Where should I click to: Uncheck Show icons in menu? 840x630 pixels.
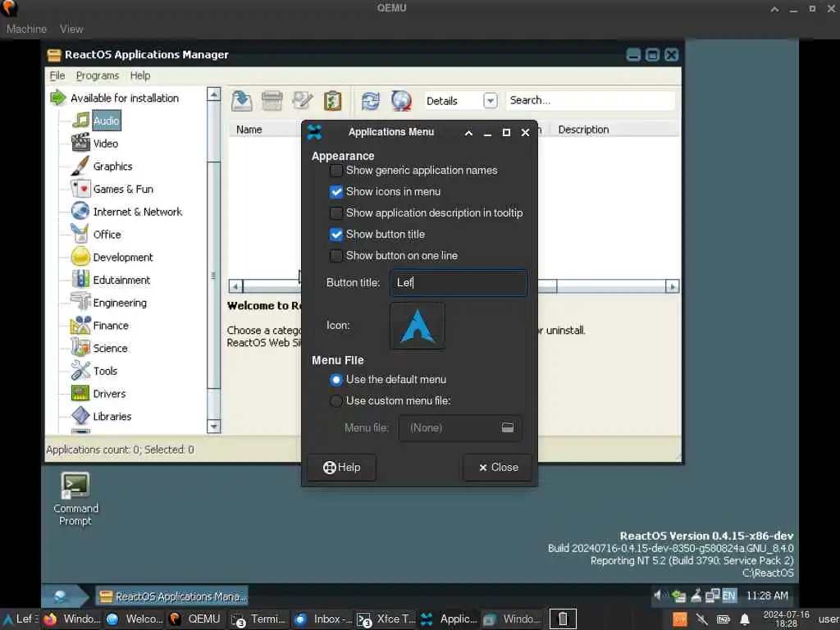coord(336,192)
